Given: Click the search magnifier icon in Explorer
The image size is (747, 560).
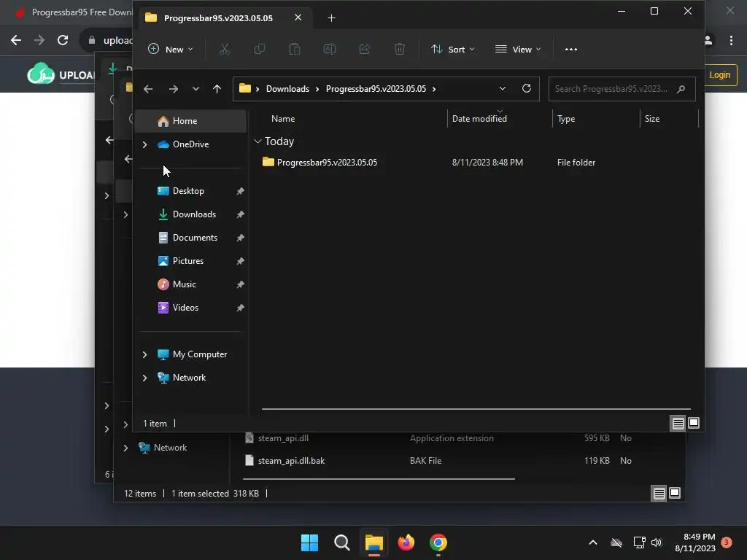Looking at the screenshot, I should tap(681, 89).
